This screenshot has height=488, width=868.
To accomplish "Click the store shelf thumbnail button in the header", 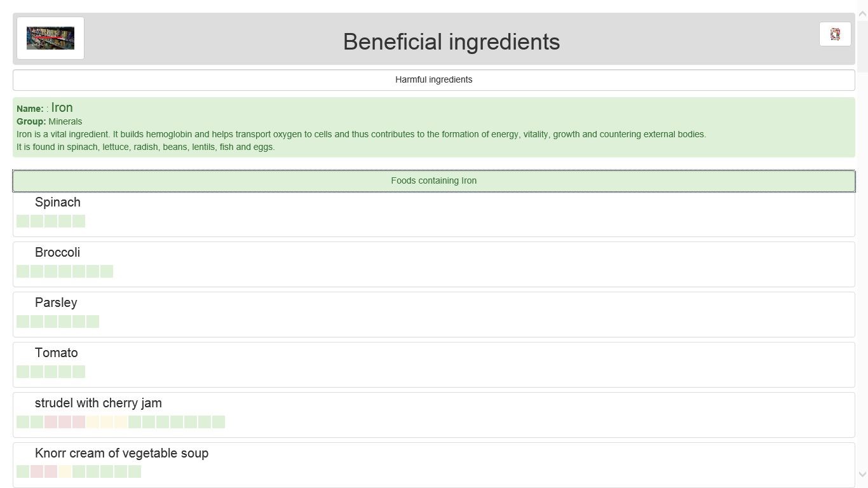I will coord(50,38).
